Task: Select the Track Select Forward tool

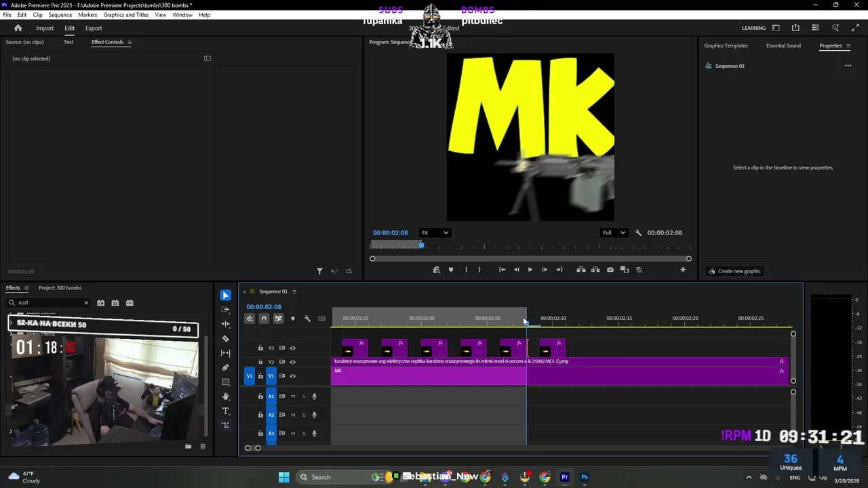Action: 226,310
